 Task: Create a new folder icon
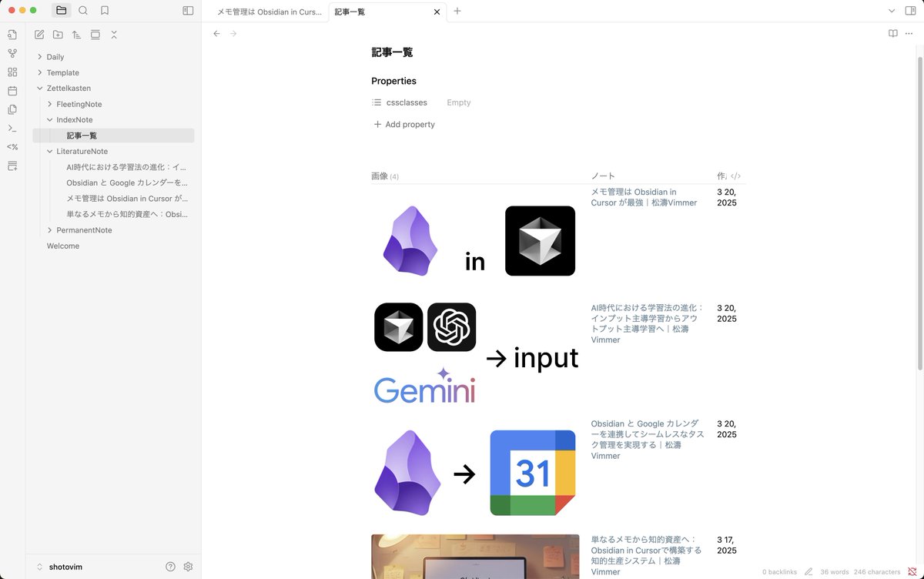click(x=58, y=35)
